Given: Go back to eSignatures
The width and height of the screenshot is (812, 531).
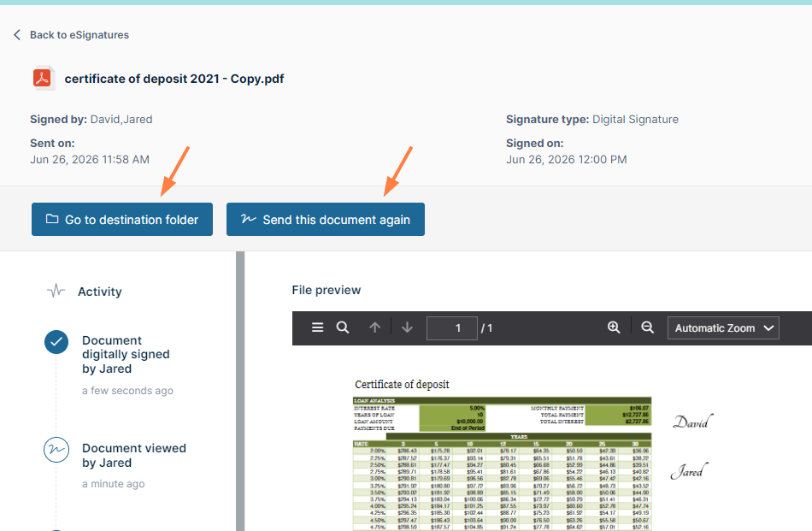Looking at the screenshot, I should click(x=79, y=35).
